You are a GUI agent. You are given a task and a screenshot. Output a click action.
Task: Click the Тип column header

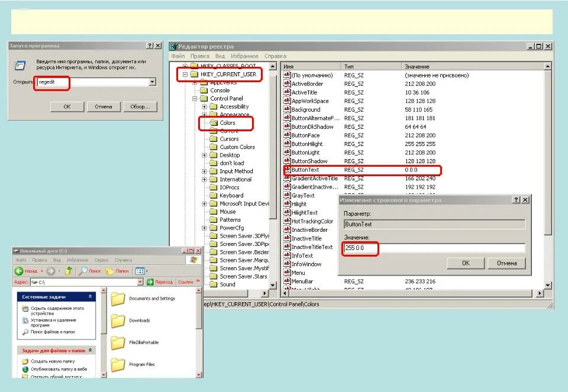tap(372, 67)
